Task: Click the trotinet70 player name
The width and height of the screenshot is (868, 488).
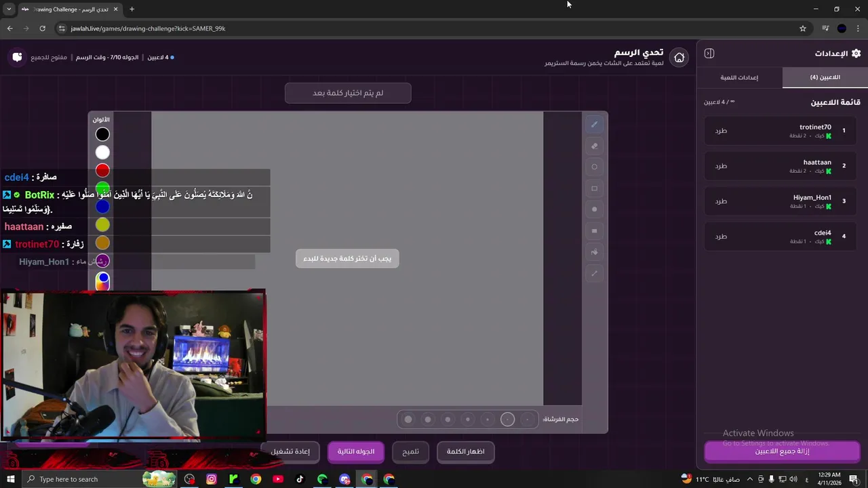Action: point(815,127)
